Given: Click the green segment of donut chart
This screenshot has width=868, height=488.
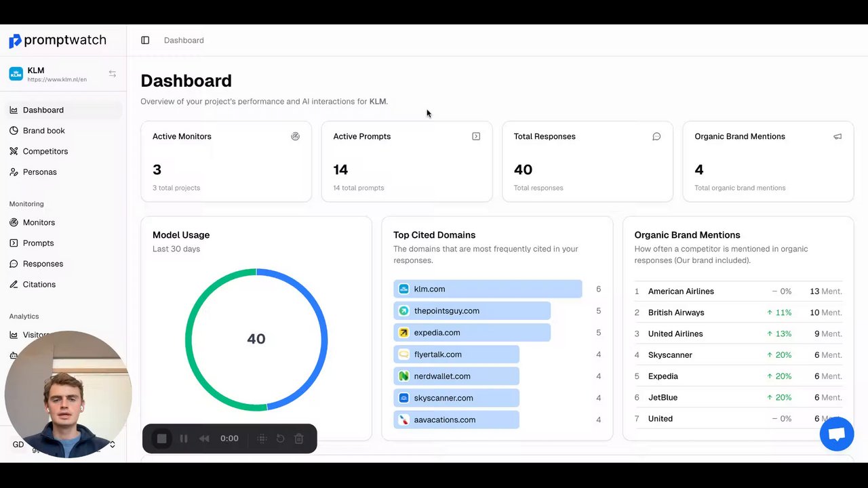Looking at the screenshot, I should click(190, 339).
